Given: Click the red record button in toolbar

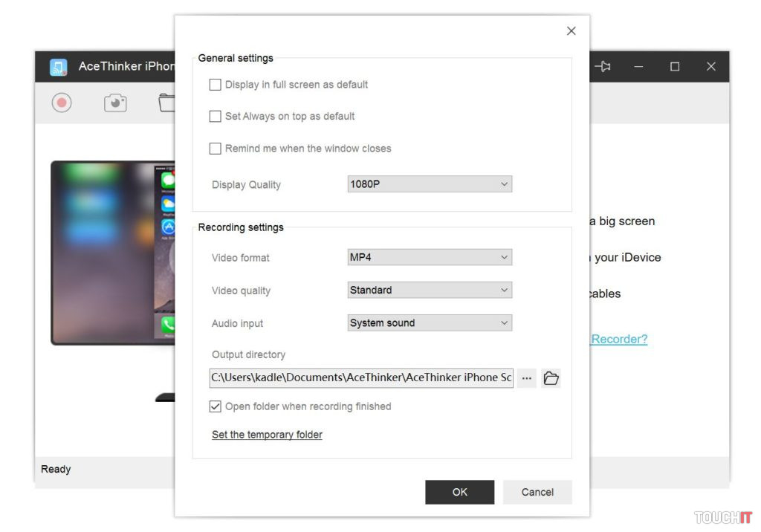Looking at the screenshot, I should pyautogui.click(x=62, y=103).
